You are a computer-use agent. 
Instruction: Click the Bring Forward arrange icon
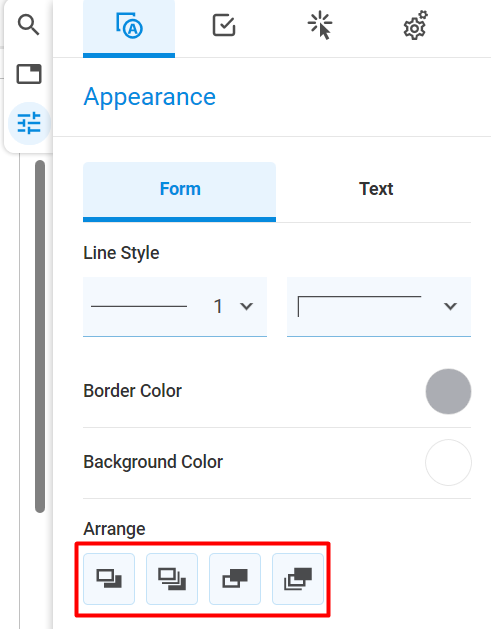(x=235, y=578)
